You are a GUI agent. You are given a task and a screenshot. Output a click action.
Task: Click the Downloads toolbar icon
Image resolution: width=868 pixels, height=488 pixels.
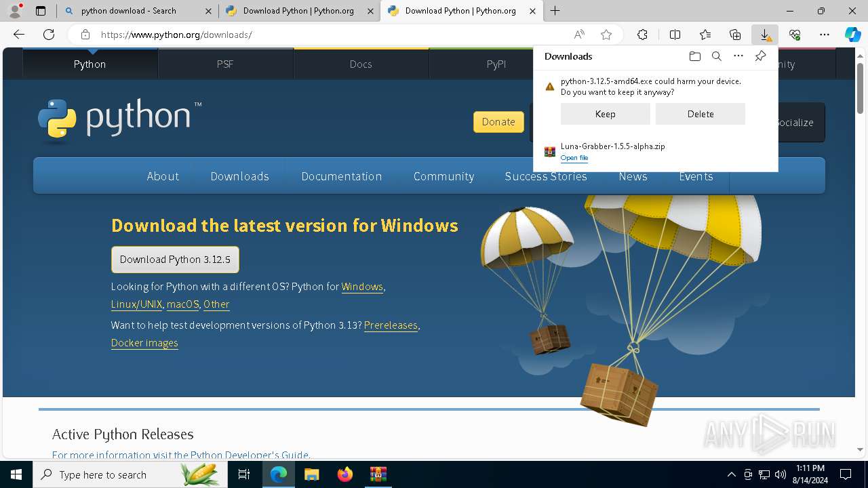765,35
